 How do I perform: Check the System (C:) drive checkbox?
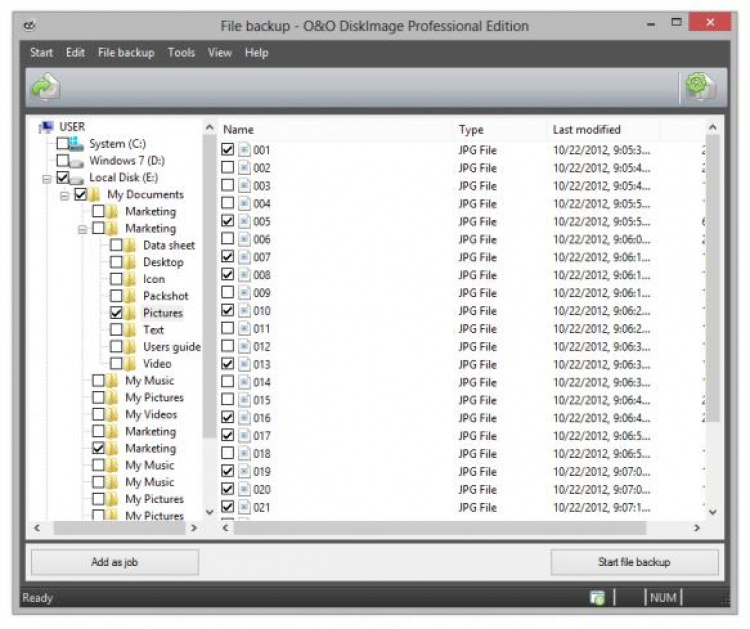62,143
